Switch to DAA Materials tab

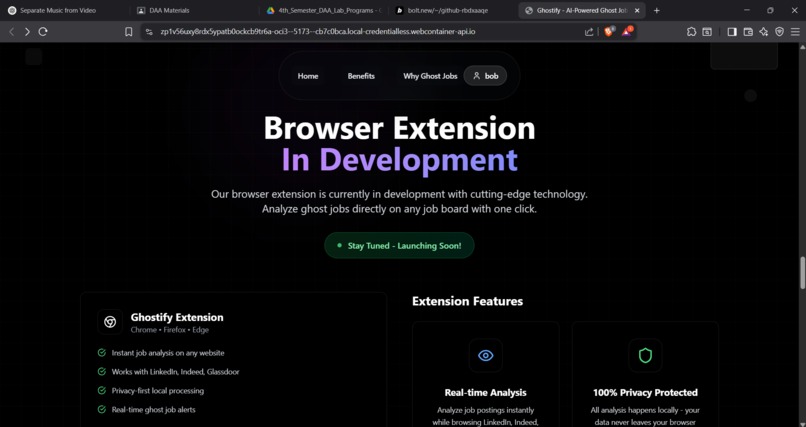[x=194, y=10]
